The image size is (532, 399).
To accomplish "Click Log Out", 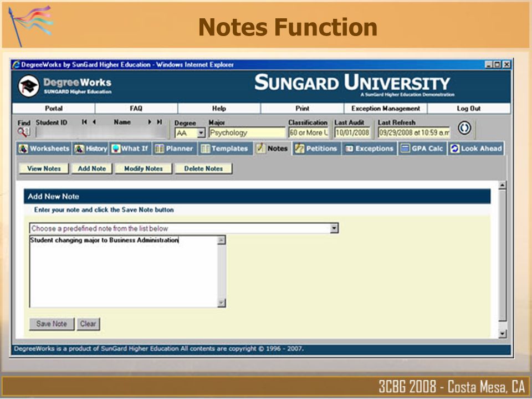I will (469, 108).
